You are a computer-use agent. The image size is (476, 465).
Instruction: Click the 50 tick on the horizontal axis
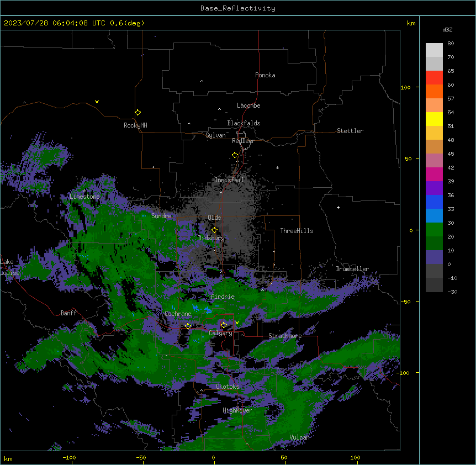pos(284,458)
